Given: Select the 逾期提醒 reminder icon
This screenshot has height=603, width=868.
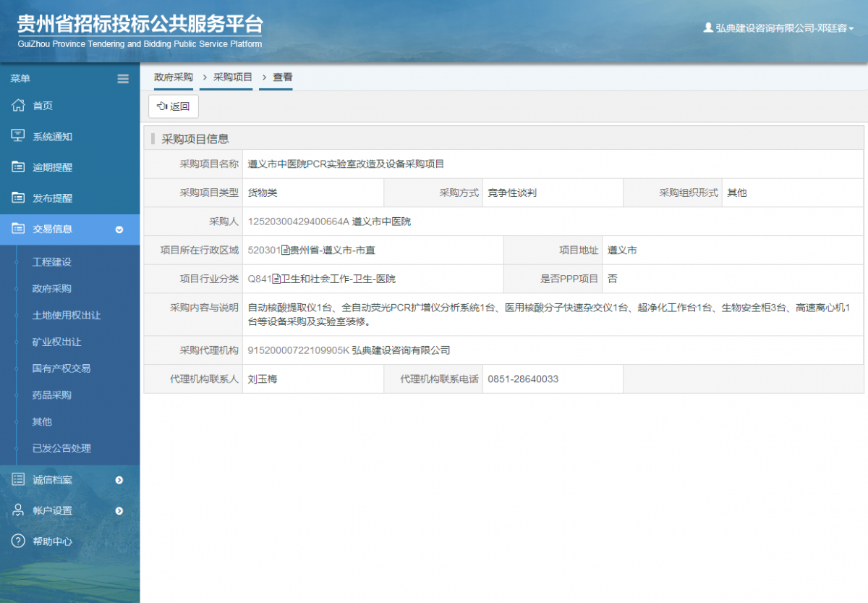Looking at the screenshot, I should 17,166.
